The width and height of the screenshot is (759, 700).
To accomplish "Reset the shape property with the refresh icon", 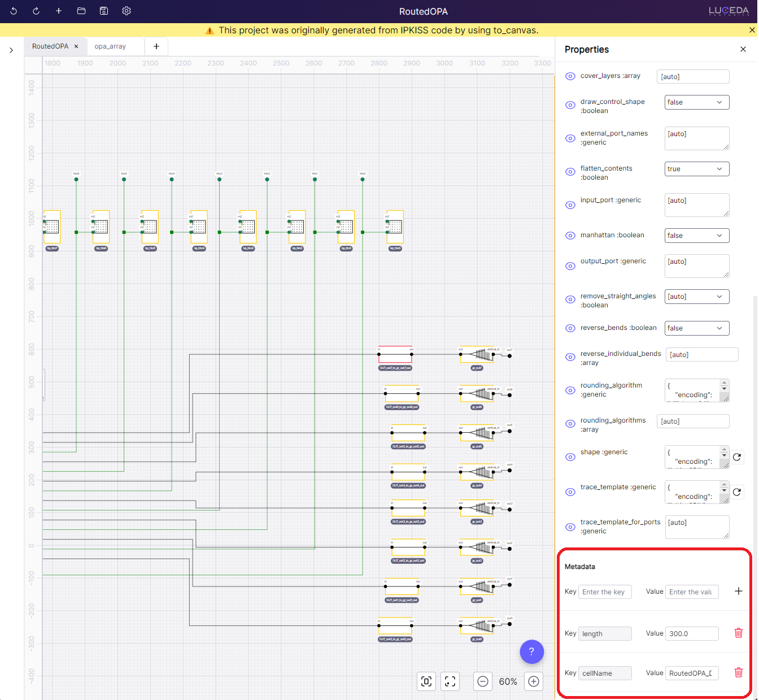I will click(x=737, y=457).
